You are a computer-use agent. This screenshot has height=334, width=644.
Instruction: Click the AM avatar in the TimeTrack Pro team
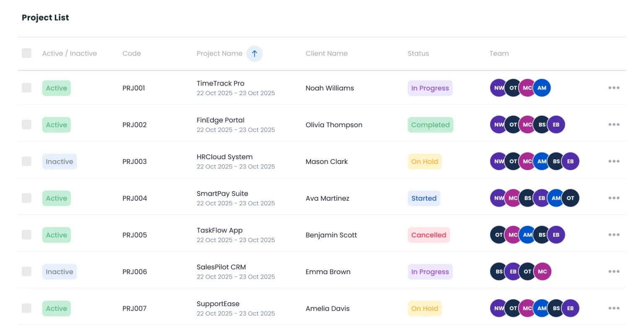point(542,88)
